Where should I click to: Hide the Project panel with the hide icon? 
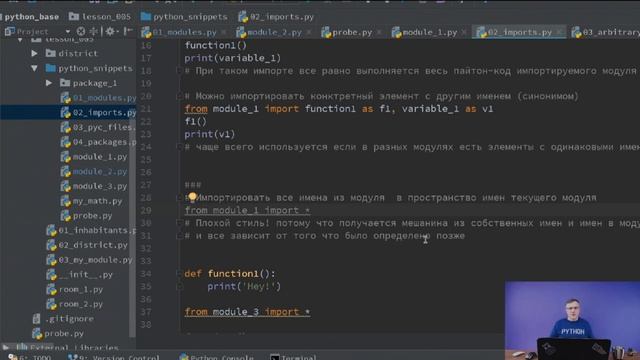(x=128, y=31)
